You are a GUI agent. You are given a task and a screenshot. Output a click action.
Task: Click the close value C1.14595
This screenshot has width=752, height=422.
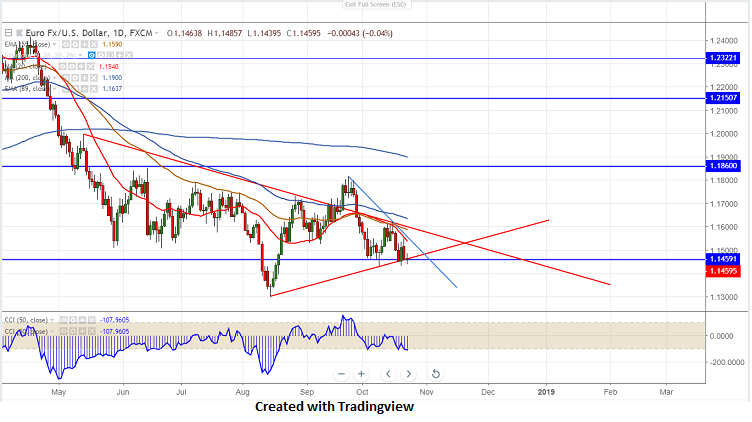coord(304,33)
